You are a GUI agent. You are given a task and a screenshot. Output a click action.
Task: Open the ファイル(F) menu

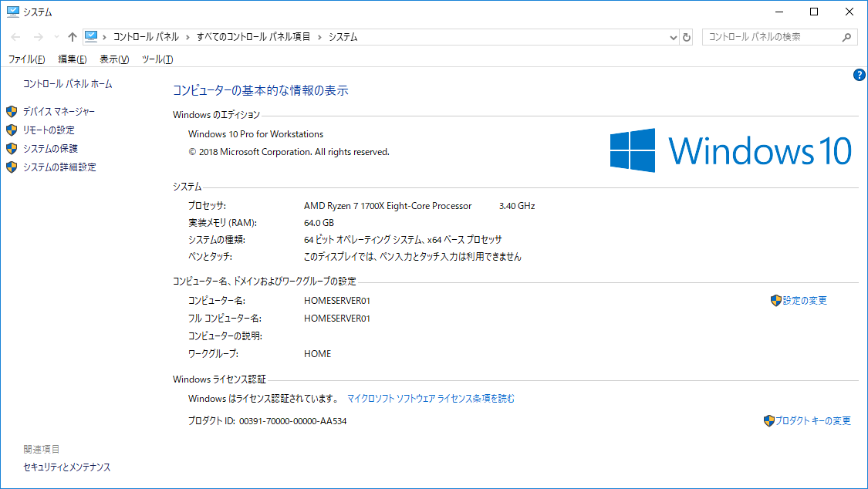tap(26, 59)
